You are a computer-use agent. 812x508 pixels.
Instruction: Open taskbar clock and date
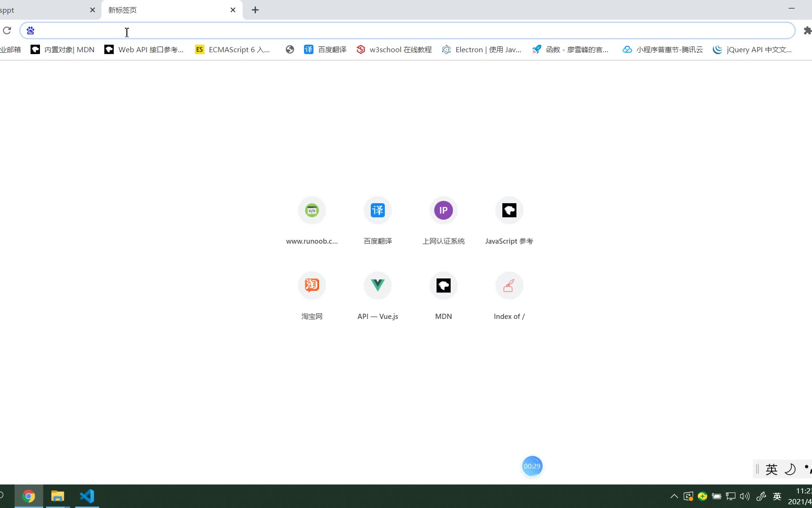[800, 496]
